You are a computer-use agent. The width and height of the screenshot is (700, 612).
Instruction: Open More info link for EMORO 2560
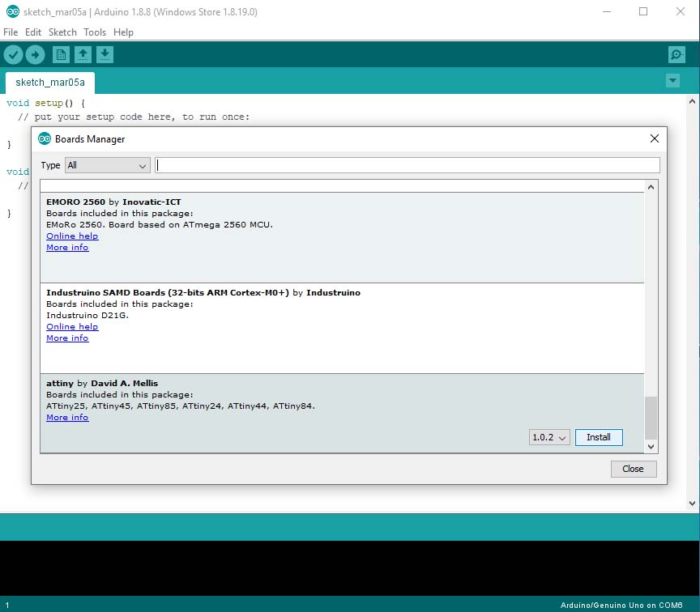(x=67, y=248)
